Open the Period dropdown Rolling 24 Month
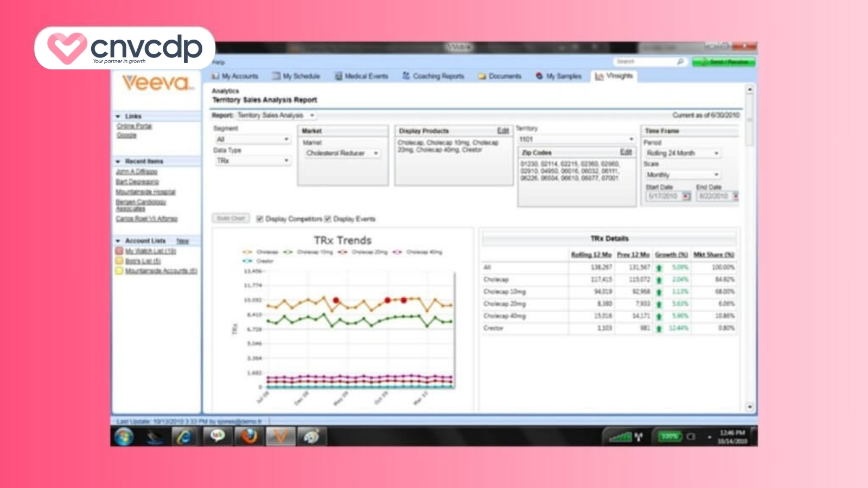868x488 pixels. point(682,153)
